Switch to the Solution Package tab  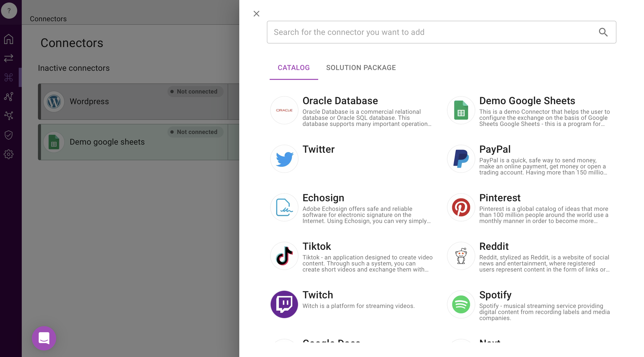(361, 68)
